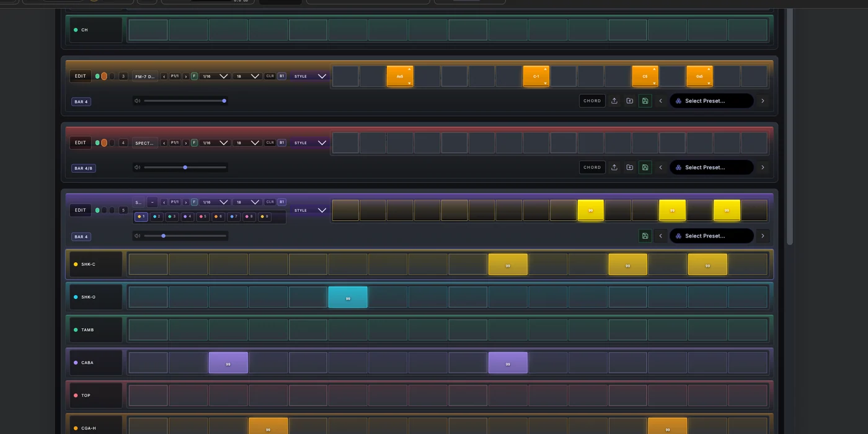Expand STYLE dropdown on FM-7 D track
Viewport: 868px width, 434px height.
[309, 76]
